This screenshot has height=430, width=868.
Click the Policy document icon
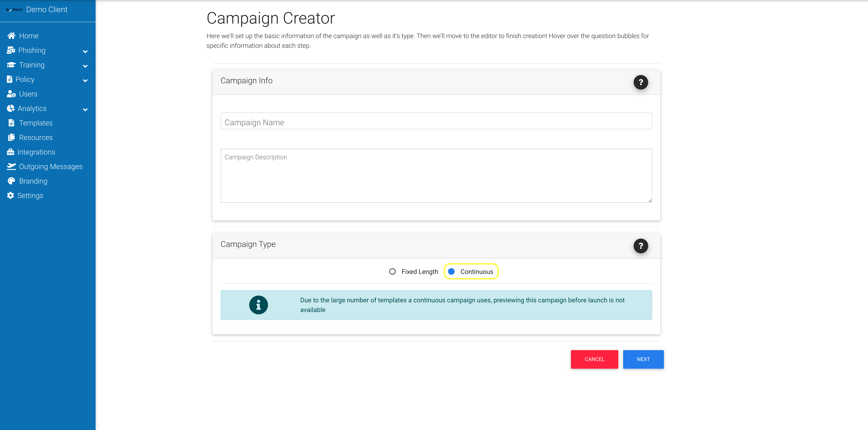[x=9, y=79]
